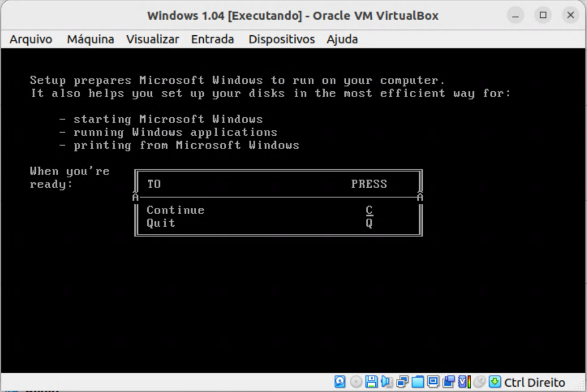Open the optical drive status icon

(x=356, y=382)
